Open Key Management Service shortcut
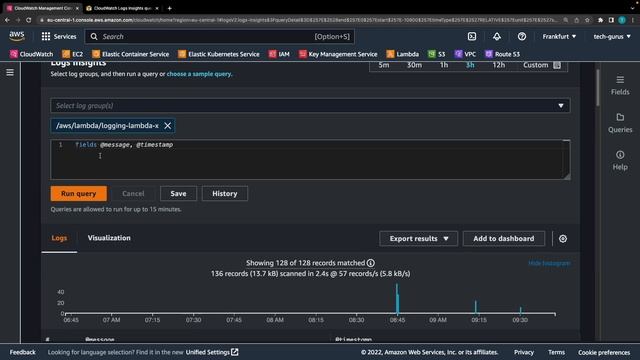 (338, 54)
